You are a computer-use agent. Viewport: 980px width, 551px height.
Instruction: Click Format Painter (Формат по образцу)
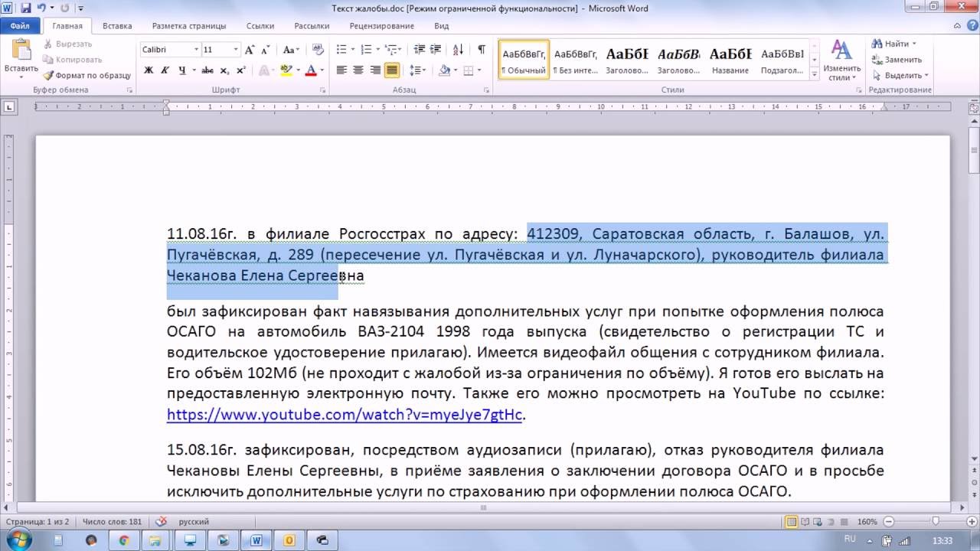click(x=87, y=76)
